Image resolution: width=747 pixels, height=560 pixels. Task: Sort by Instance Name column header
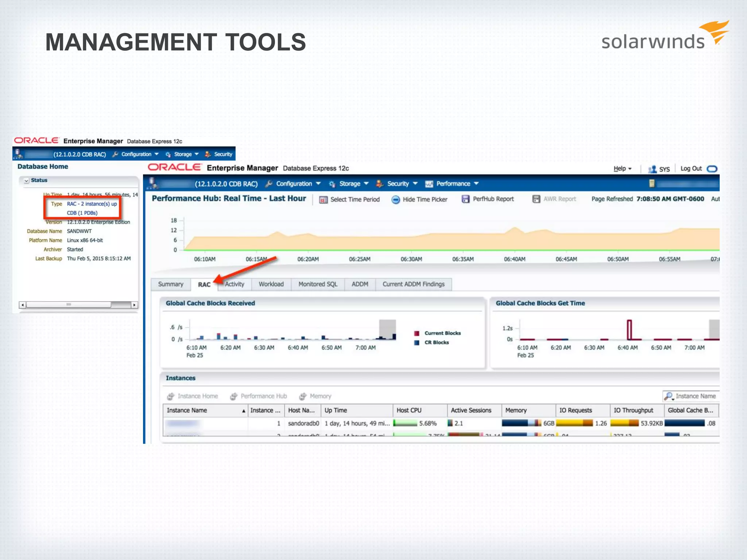205,411
